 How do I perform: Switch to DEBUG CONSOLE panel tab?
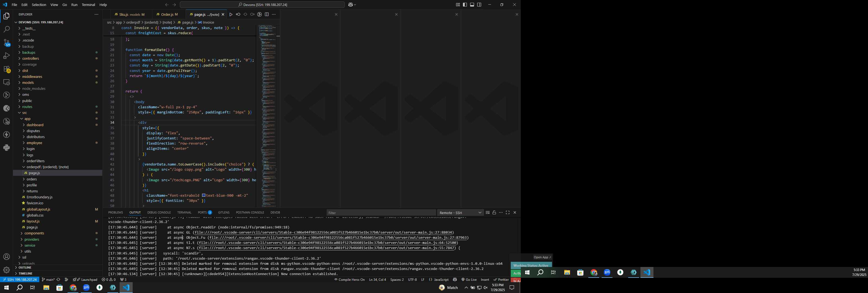[159, 212]
